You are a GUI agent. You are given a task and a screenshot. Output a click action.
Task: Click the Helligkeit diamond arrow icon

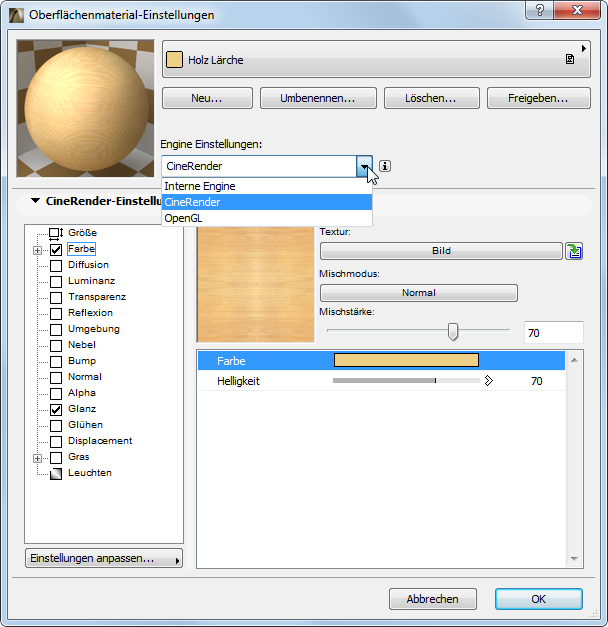(488, 381)
